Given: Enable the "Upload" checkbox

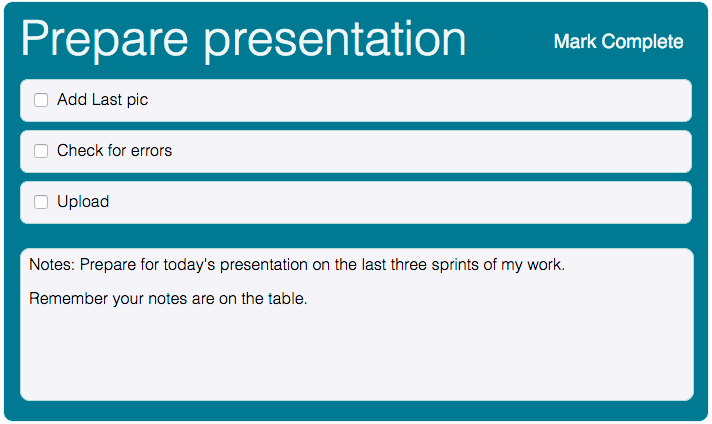Looking at the screenshot, I should tap(41, 202).
